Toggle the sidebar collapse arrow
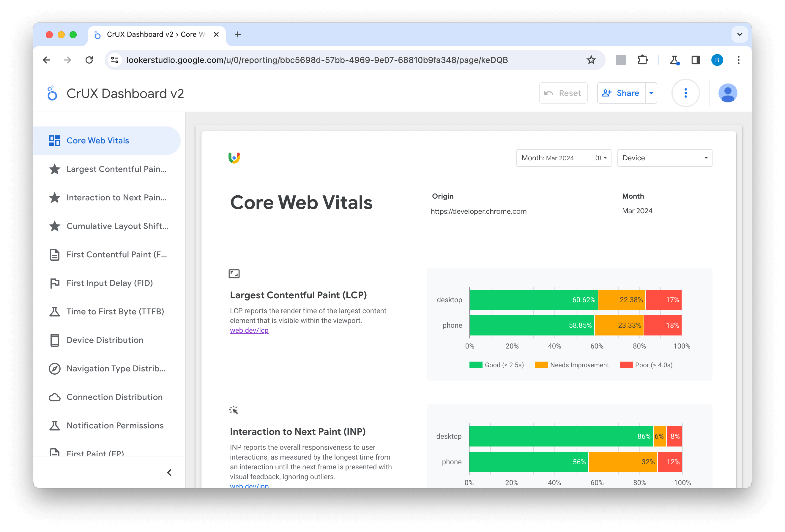Viewport: 785px width, 532px height. [169, 473]
